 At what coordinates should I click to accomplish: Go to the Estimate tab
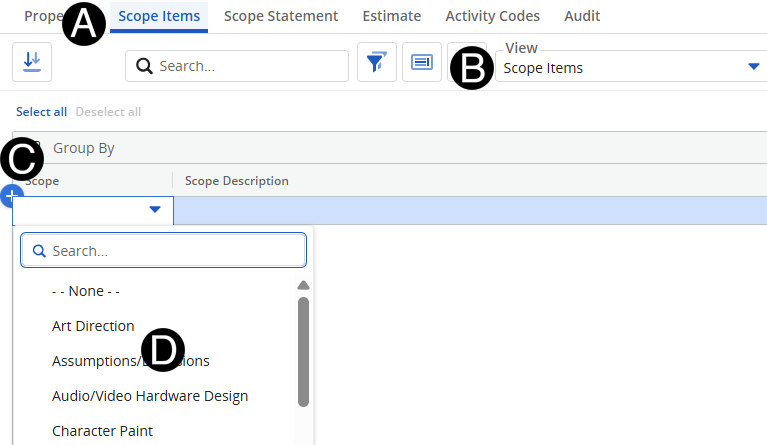click(x=391, y=16)
